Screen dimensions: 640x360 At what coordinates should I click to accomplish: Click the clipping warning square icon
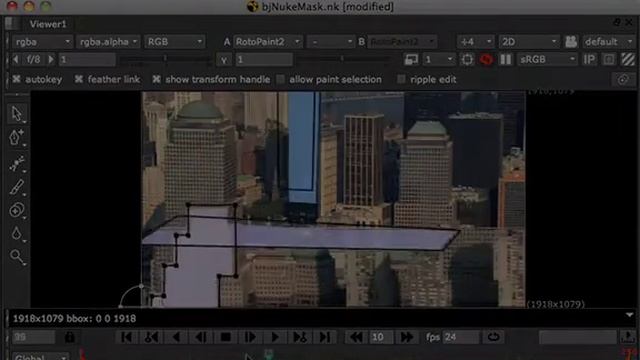609,60
